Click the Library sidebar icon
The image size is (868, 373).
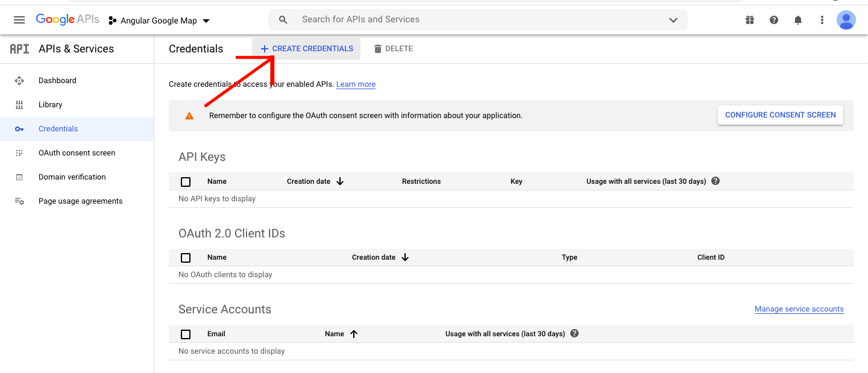(19, 105)
